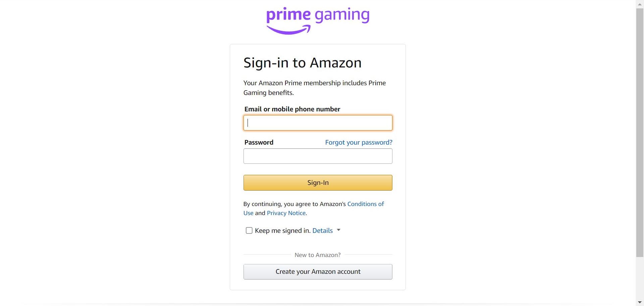This screenshot has width=644, height=306.
Task: Expand the Details dropdown caret
Action: 339,231
